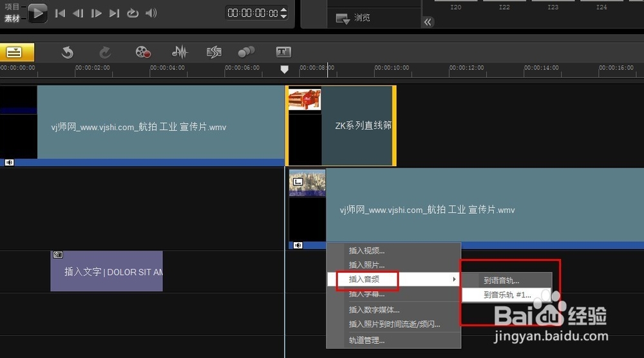The height and width of the screenshot is (358, 644).
Task: Adjust timecode with the stepper arrows
Action: coord(283,13)
